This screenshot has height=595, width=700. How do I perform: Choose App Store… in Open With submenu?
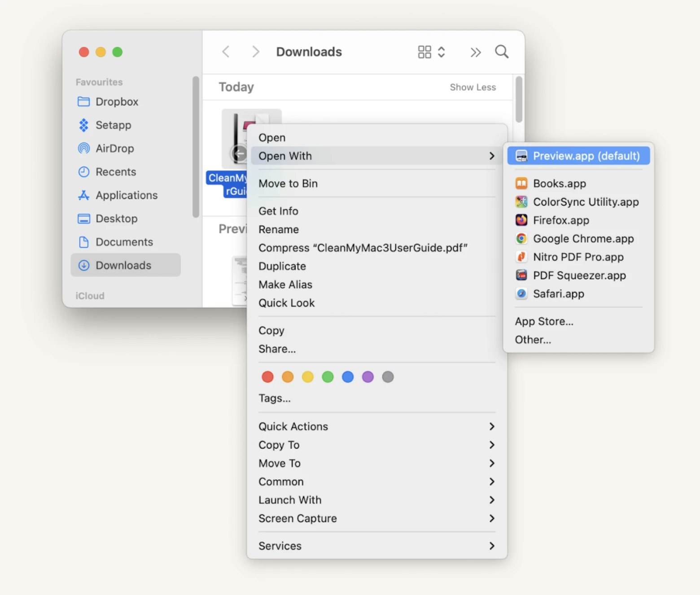(578, 322)
